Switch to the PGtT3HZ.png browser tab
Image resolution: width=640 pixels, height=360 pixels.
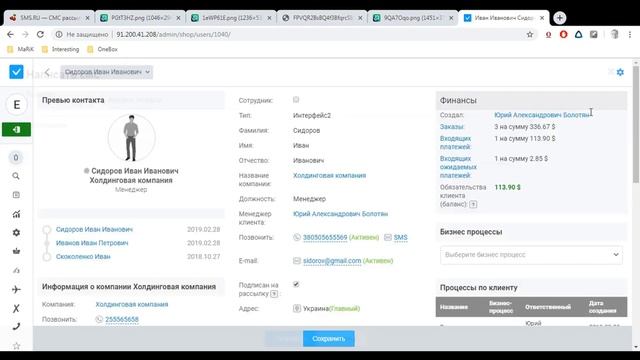(140, 18)
